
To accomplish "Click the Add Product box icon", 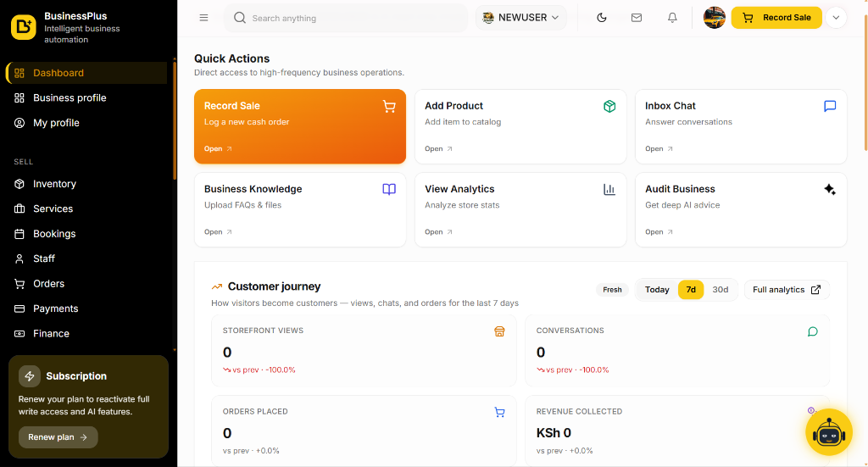I will [x=609, y=106].
